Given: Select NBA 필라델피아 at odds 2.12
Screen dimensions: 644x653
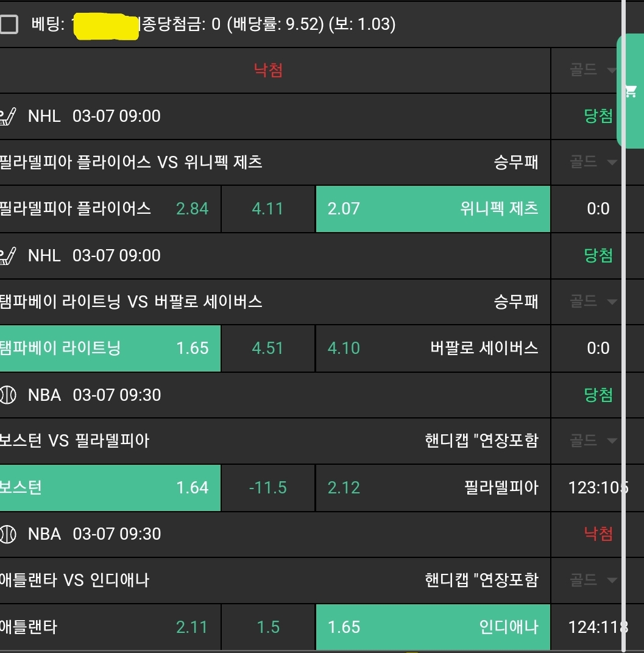Looking at the screenshot, I should pos(433,488).
